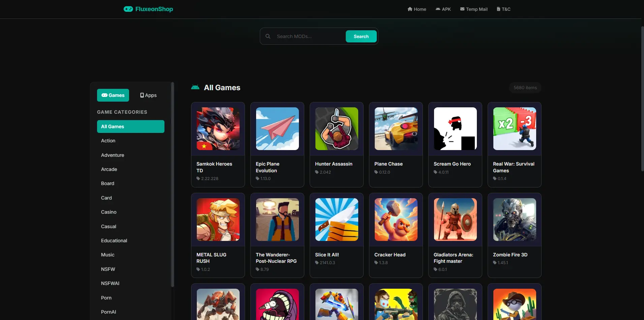Open the Cracker Head title link
The image size is (644, 320).
390,255
